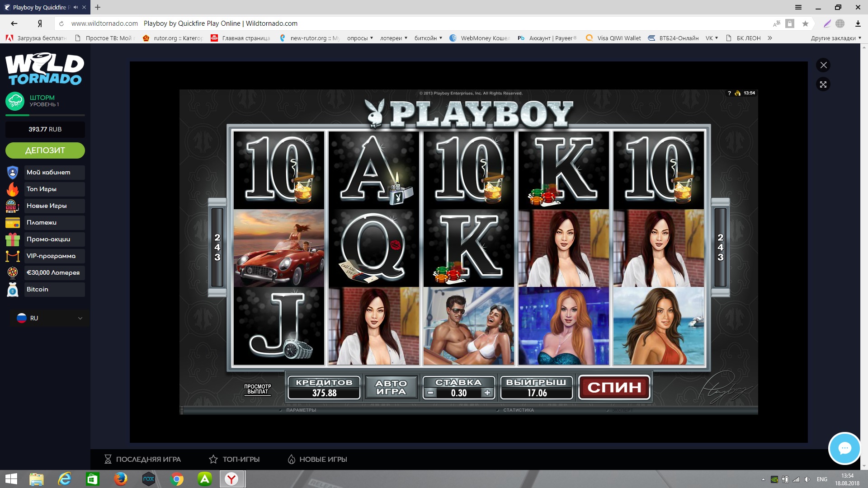
Task: Click the green ДЕПОЗИТ button
Action: pos(45,150)
